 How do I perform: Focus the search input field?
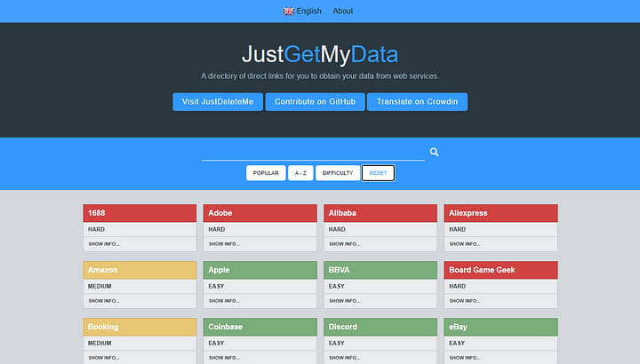pos(313,153)
